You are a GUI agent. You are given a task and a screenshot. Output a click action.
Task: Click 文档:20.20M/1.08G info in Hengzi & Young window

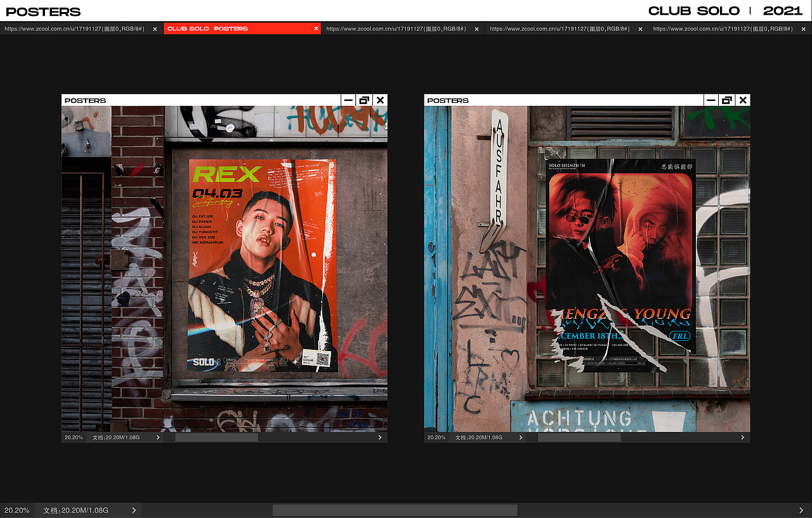point(479,437)
